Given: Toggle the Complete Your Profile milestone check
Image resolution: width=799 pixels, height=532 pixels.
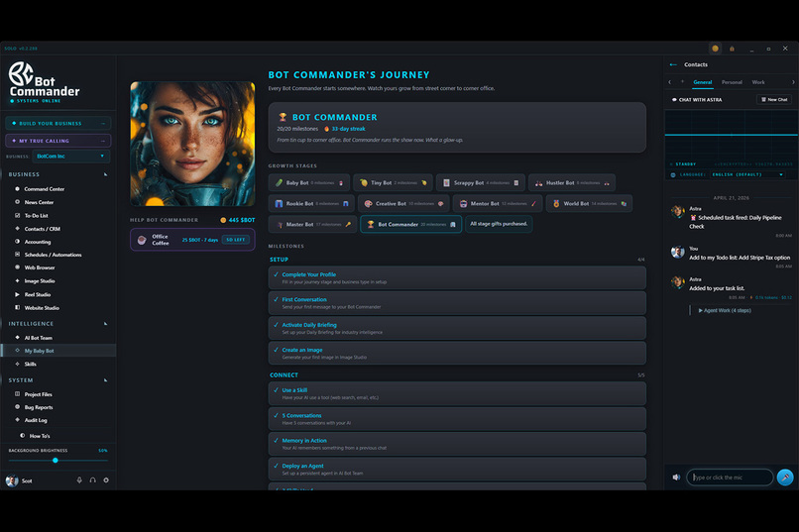Looking at the screenshot, I should [x=276, y=274].
